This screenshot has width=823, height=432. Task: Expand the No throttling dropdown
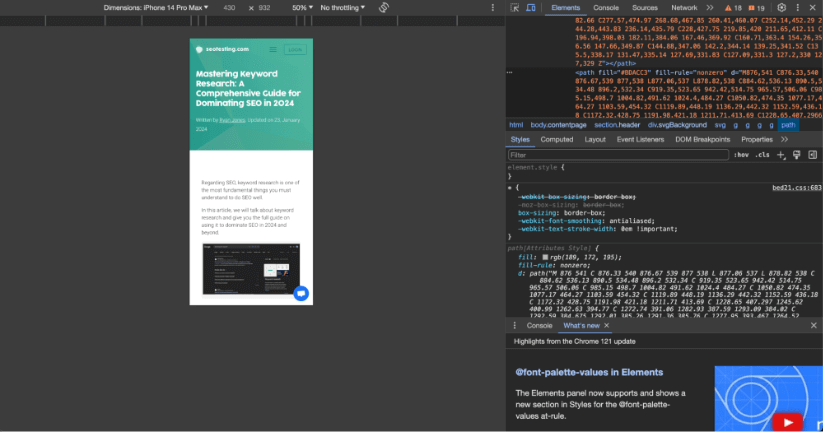(342, 7)
